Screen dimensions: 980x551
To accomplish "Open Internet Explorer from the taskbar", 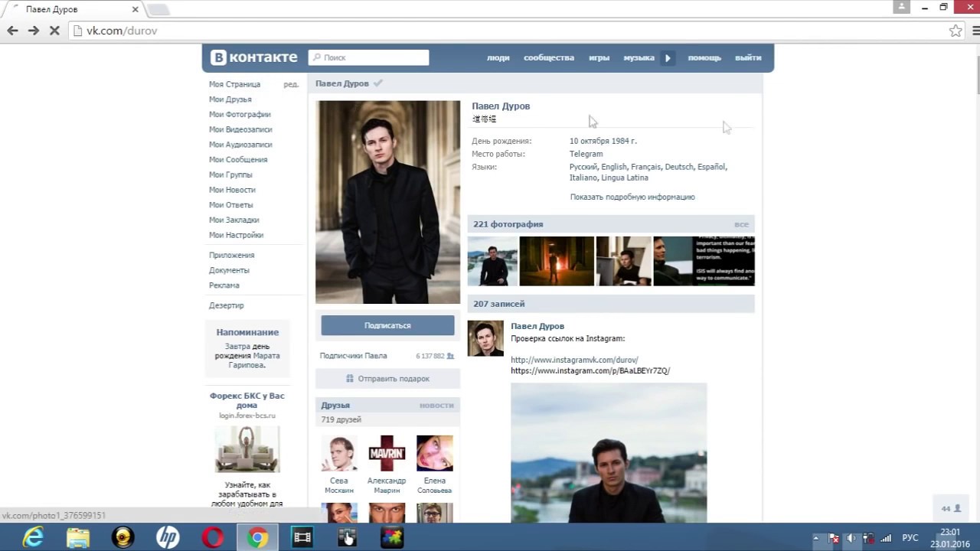I will 33,538.
